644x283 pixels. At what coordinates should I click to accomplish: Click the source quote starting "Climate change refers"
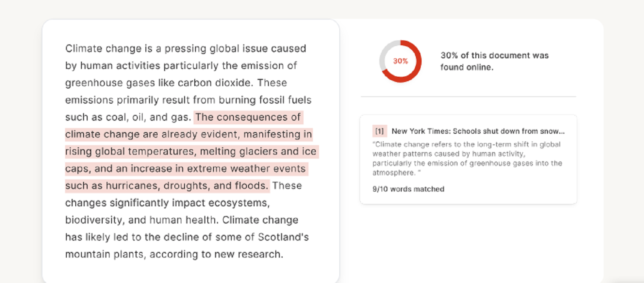point(467,159)
